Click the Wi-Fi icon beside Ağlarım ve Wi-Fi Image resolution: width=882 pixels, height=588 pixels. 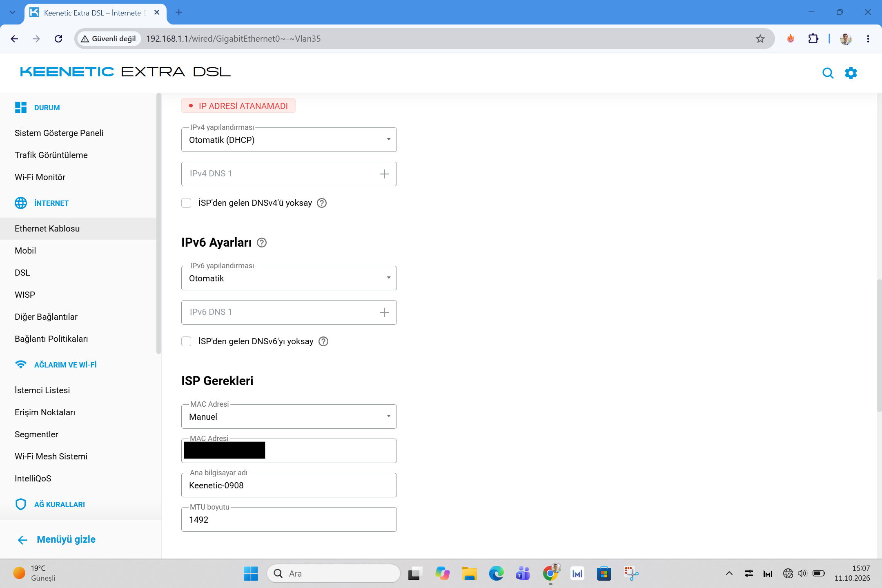pyautogui.click(x=21, y=365)
